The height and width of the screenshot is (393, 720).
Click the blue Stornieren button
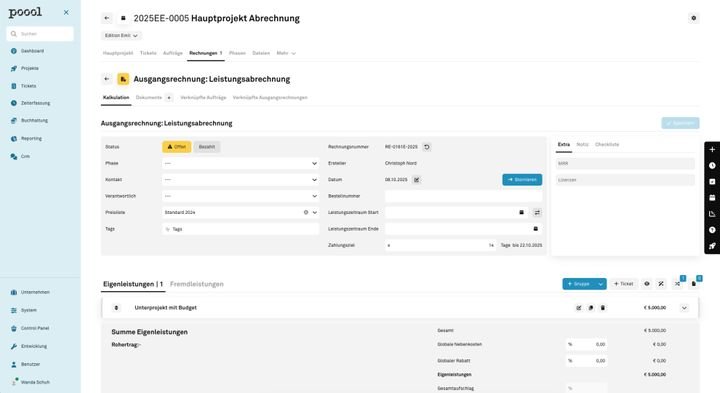(522, 180)
